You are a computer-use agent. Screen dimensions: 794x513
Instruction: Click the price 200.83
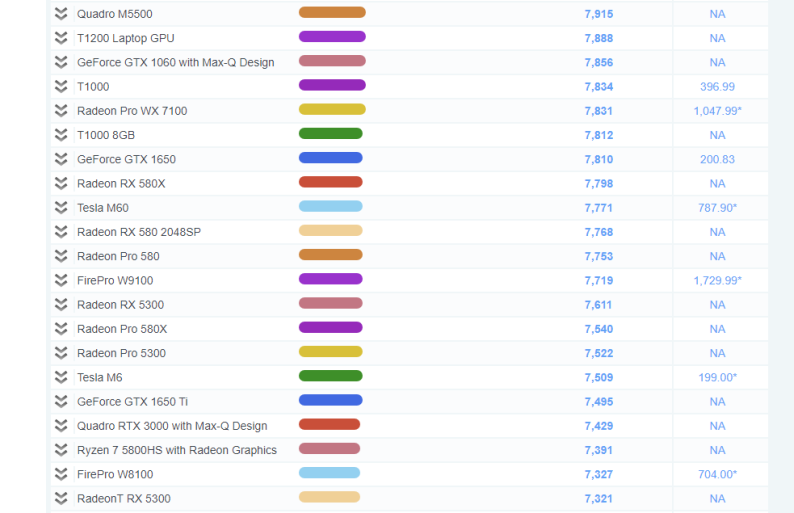tap(717, 160)
